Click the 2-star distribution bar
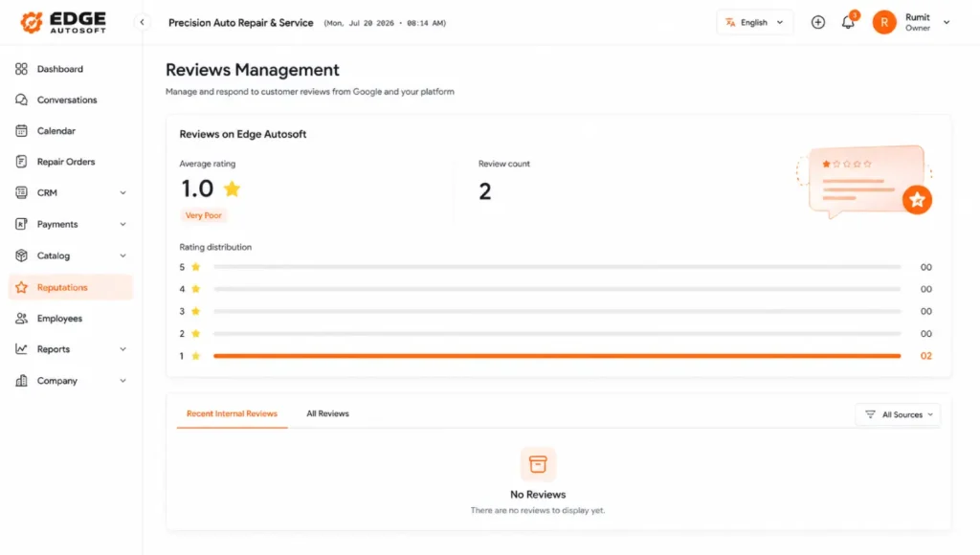980x555 pixels. (557, 334)
